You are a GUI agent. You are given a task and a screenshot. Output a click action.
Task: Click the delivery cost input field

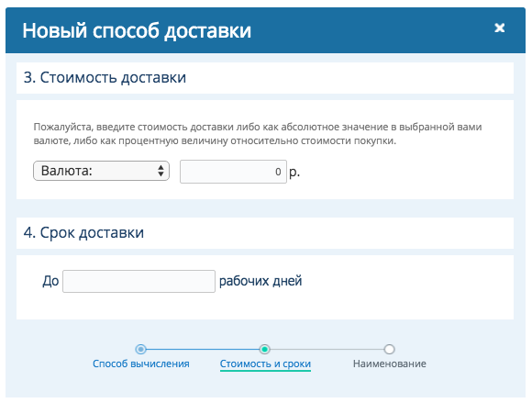233,172
